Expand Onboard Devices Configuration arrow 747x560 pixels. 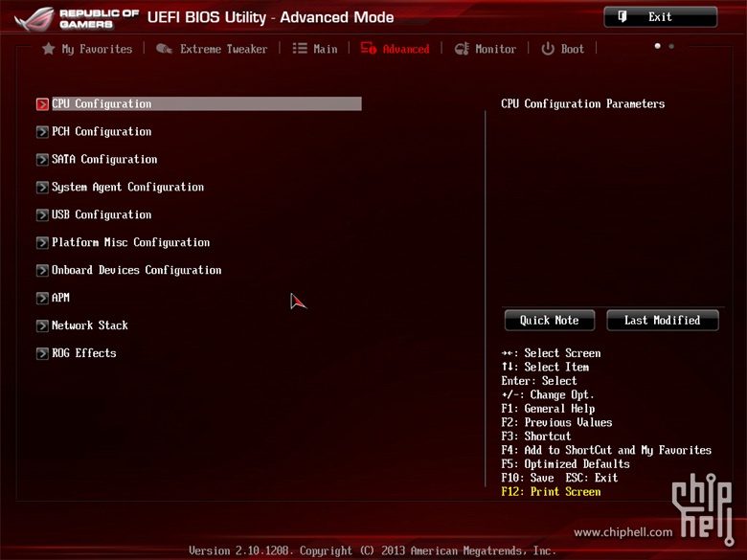[x=42, y=270]
